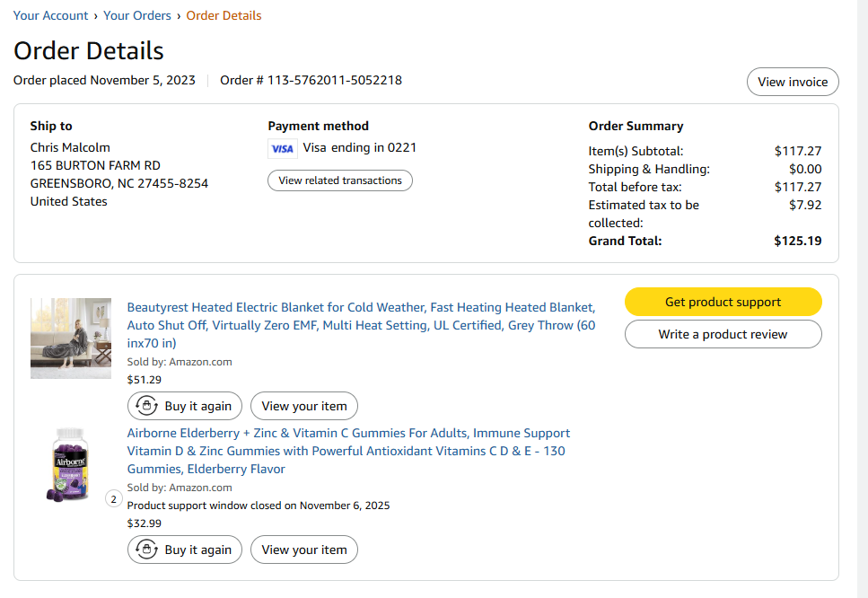The height and width of the screenshot is (598, 868).
Task: Open the heated blanket product thumbnail
Action: click(x=71, y=339)
